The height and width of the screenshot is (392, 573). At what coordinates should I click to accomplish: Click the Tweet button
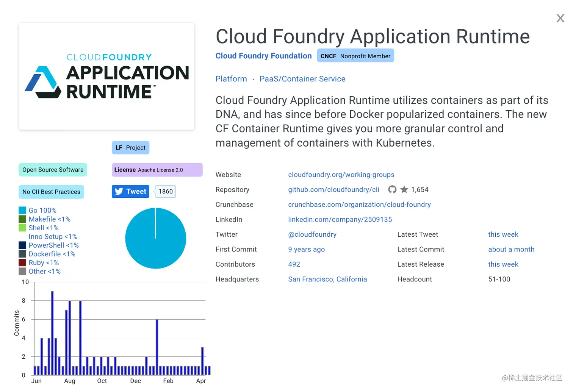[x=130, y=191]
